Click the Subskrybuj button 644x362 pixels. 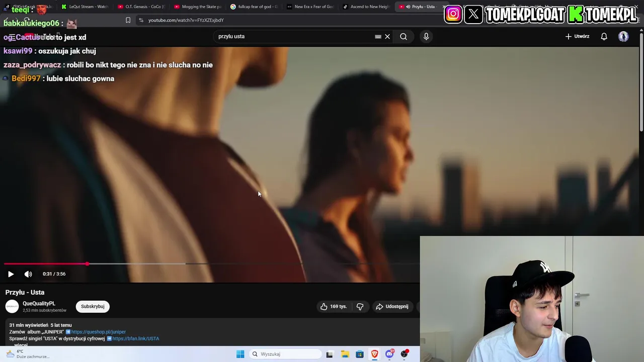pyautogui.click(x=93, y=306)
